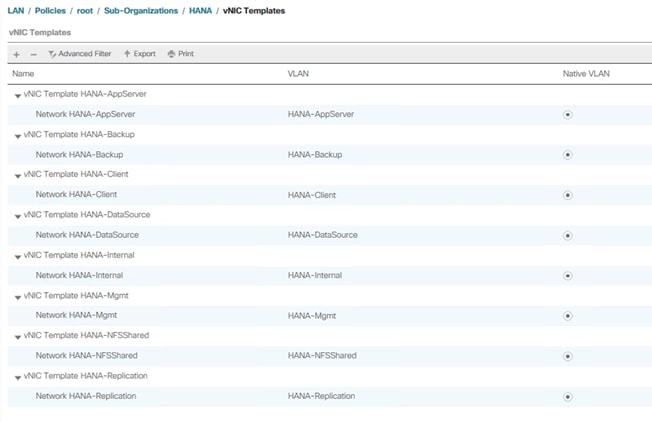Collapse vNIC Template HANA-Client arrow
Image resolution: width=652 pixels, height=422 pixels.
coord(17,176)
